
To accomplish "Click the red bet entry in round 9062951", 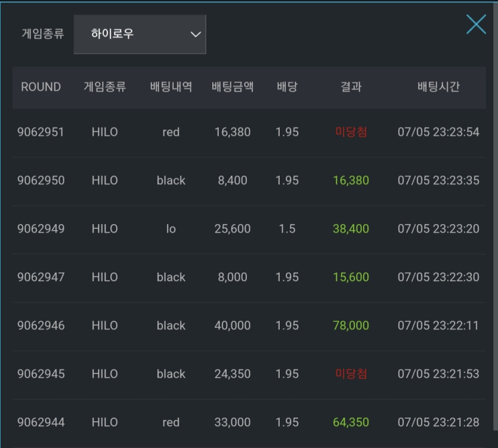I will tap(171, 132).
